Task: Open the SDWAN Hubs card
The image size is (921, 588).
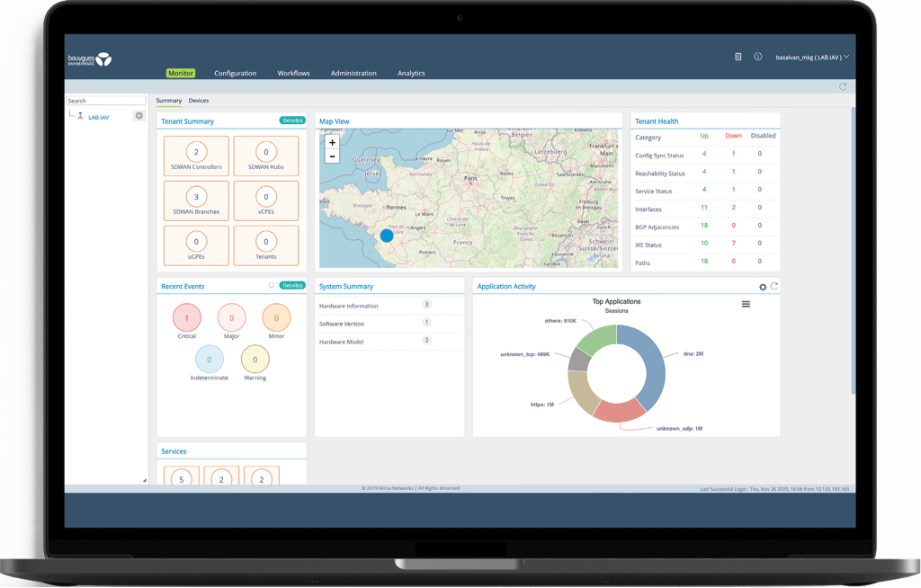Action: click(x=266, y=156)
